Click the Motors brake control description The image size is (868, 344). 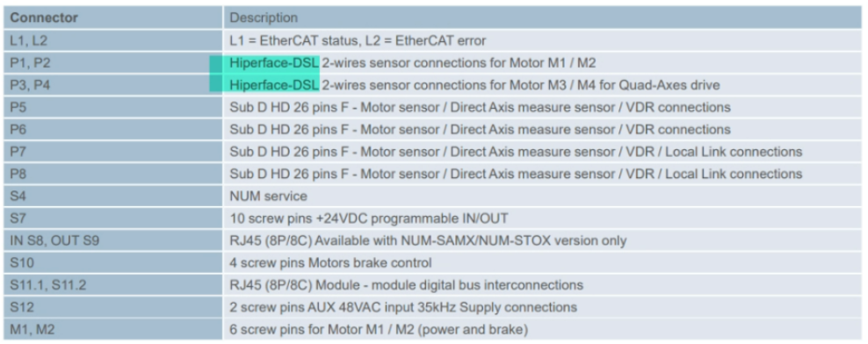click(330, 262)
